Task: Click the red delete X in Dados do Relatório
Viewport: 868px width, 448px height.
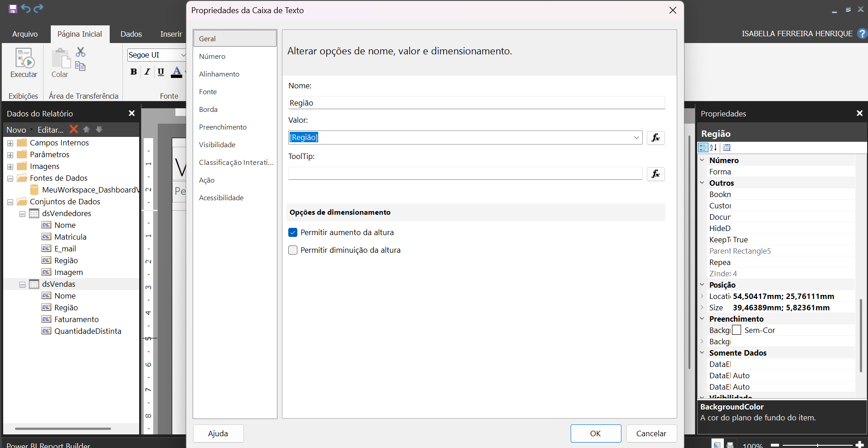Action: point(73,130)
